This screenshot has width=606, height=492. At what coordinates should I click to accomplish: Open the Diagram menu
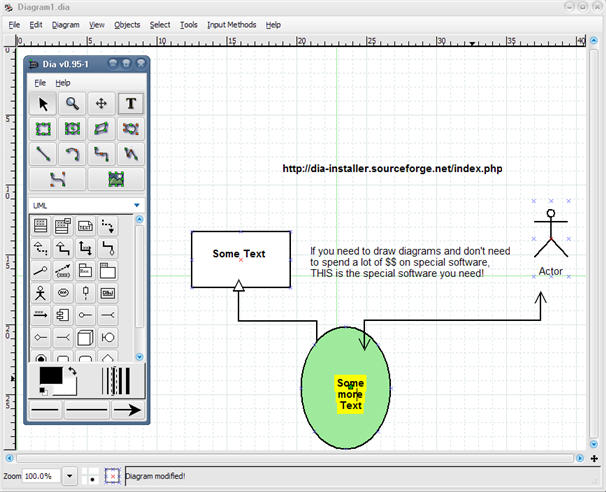click(x=66, y=25)
